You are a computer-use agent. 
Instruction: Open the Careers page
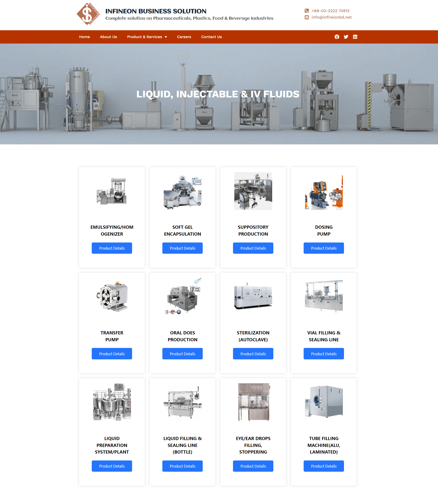(184, 37)
